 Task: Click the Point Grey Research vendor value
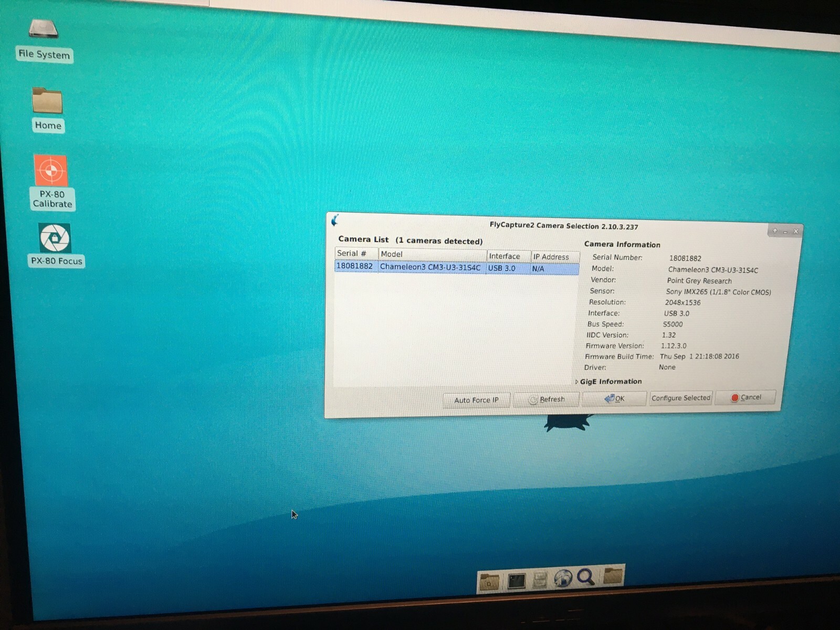tap(699, 281)
